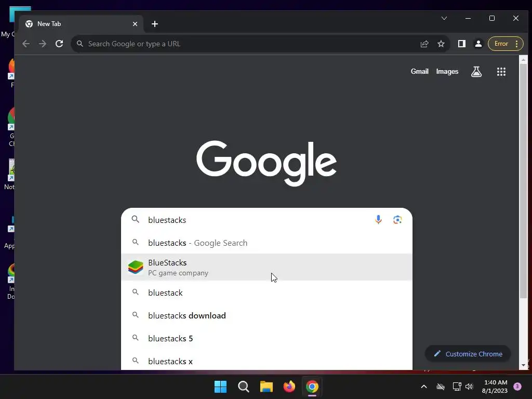The width and height of the screenshot is (532, 399).
Task: Open the Chrome three-dot menu
Action: [516, 44]
